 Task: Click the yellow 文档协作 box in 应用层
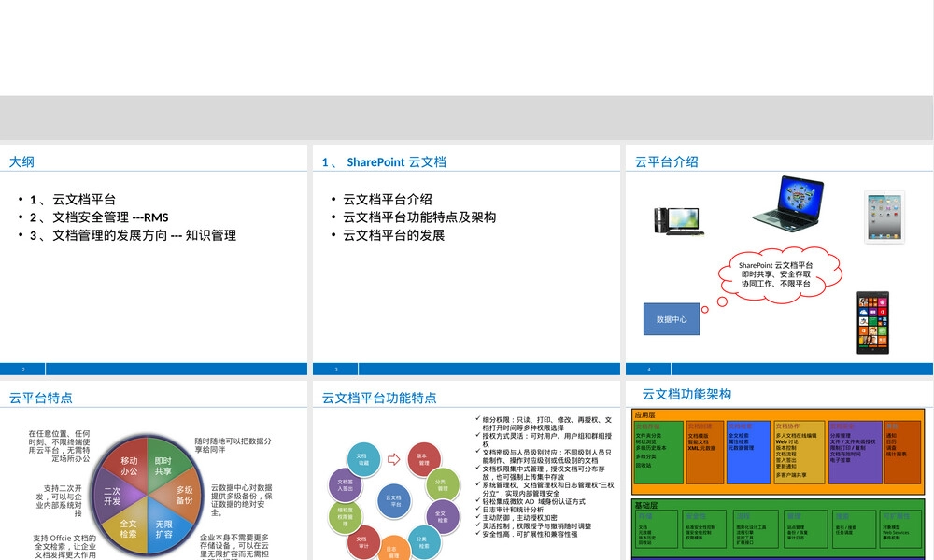pyautogui.click(x=800, y=453)
